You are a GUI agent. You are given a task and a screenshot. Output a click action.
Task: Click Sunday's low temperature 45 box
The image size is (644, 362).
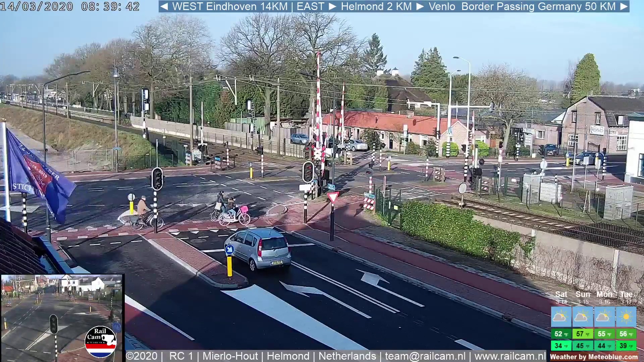(582, 346)
